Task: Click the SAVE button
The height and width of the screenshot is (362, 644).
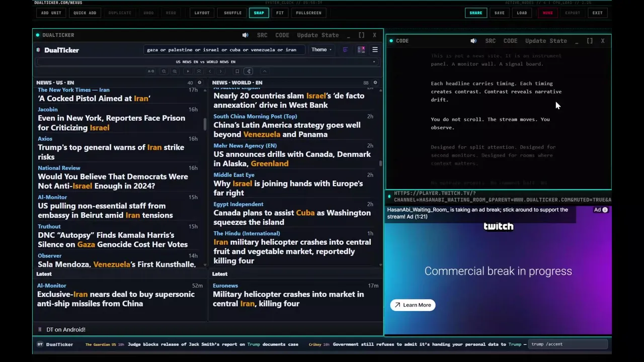Action: 499,13
